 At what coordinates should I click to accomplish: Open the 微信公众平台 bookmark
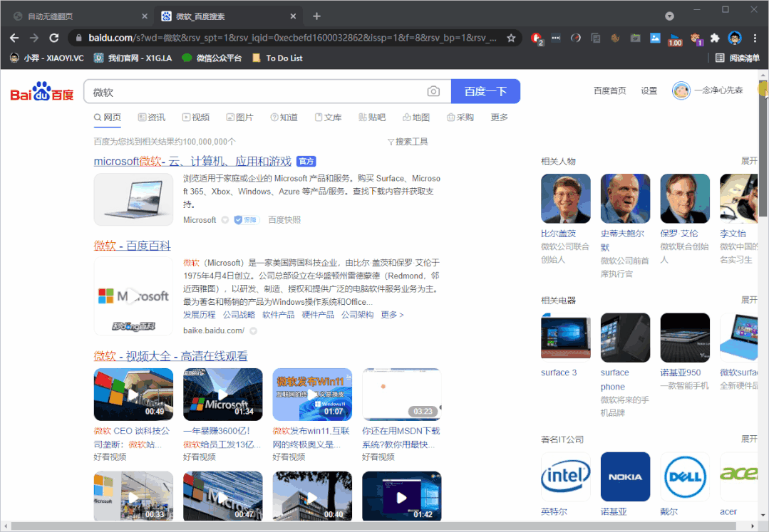coord(212,58)
